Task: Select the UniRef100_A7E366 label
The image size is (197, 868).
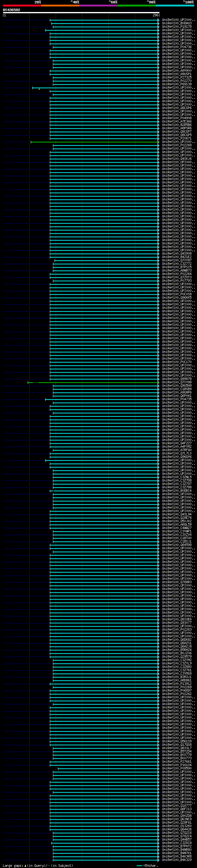Action: pos(177,121)
